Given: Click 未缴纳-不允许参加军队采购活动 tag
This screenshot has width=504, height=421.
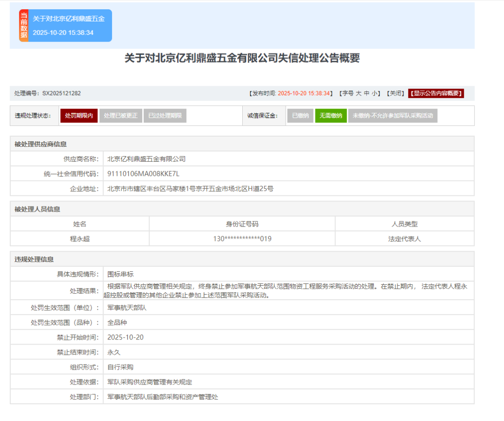Looking at the screenshot, I should click(392, 116).
